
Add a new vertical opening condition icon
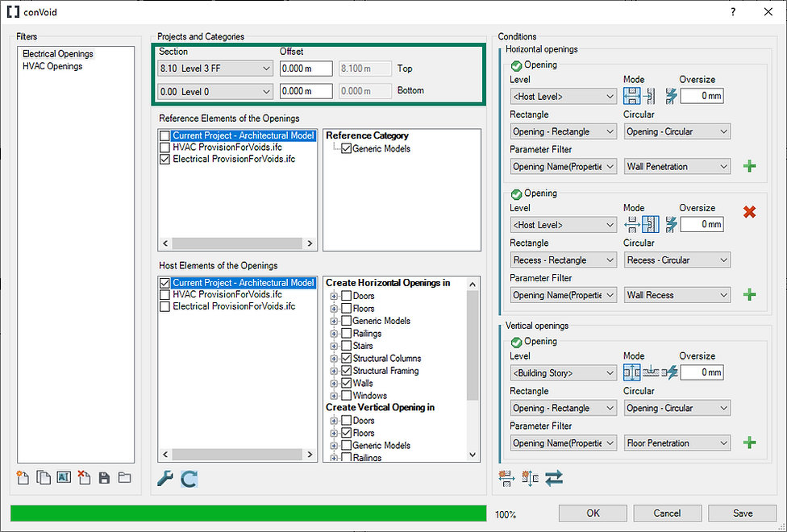coord(530,478)
